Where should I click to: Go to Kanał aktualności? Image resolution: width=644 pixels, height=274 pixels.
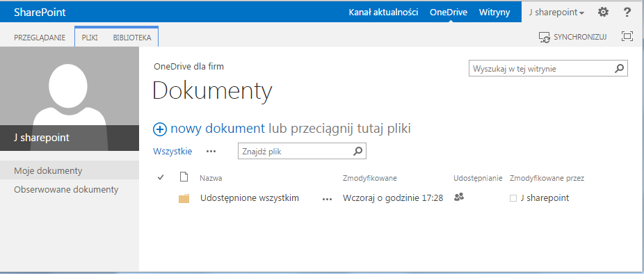[383, 13]
